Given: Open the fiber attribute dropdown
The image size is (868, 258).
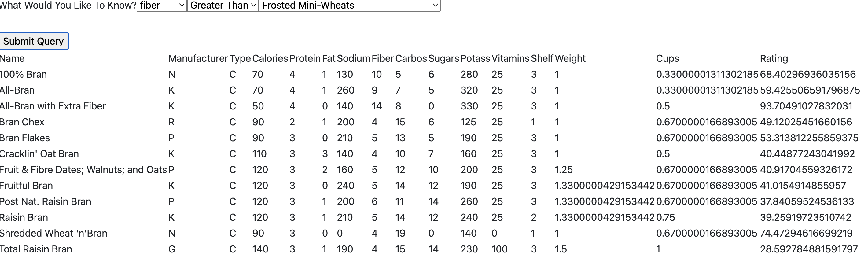Looking at the screenshot, I should pos(162,6).
